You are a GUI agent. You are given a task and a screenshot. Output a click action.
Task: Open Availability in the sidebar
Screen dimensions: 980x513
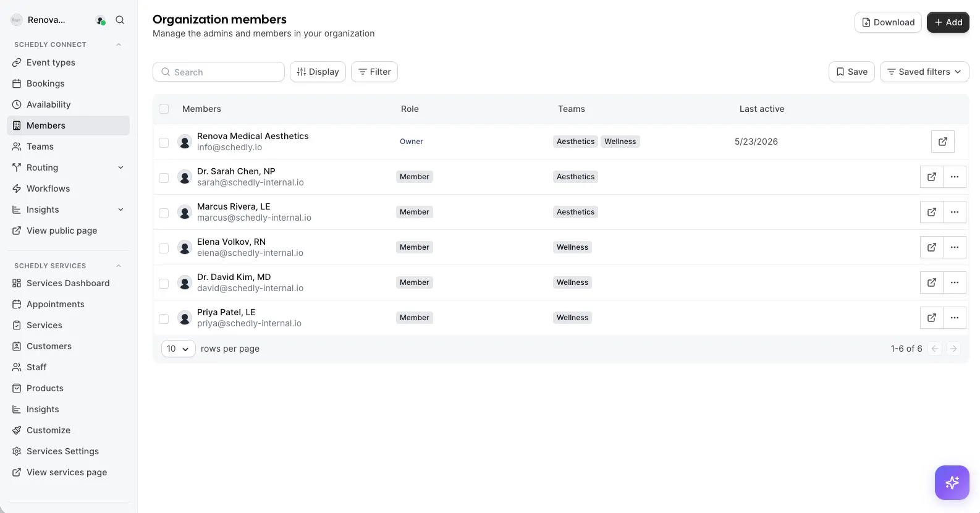coord(68,104)
